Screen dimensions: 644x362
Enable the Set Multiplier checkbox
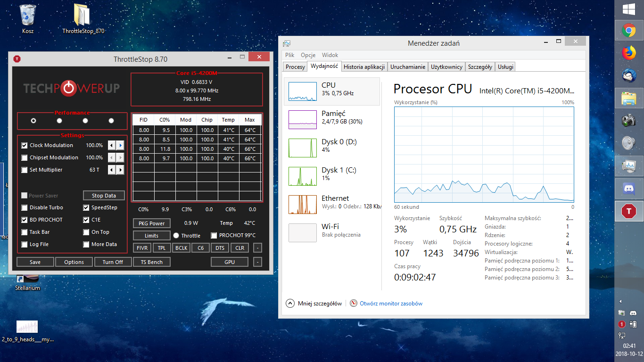pos(25,170)
